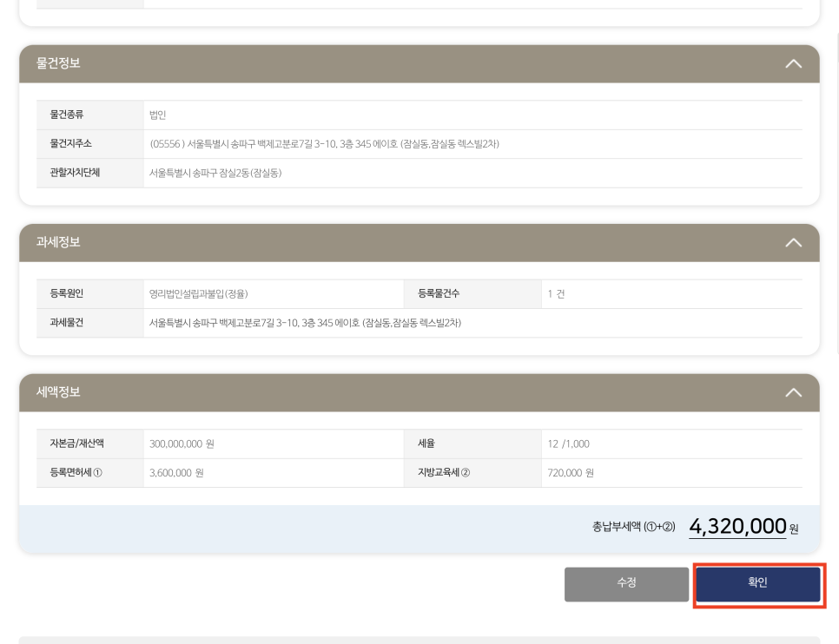Click the 과세물건 address value
This screenshot has height=644, width=839.
coord(305,323)
